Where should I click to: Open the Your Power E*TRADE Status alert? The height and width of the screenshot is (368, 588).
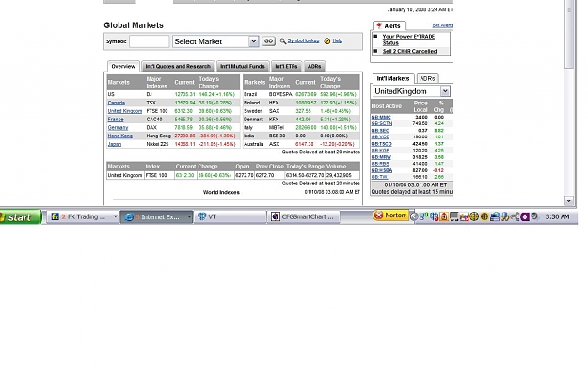(x=408, y=40)
